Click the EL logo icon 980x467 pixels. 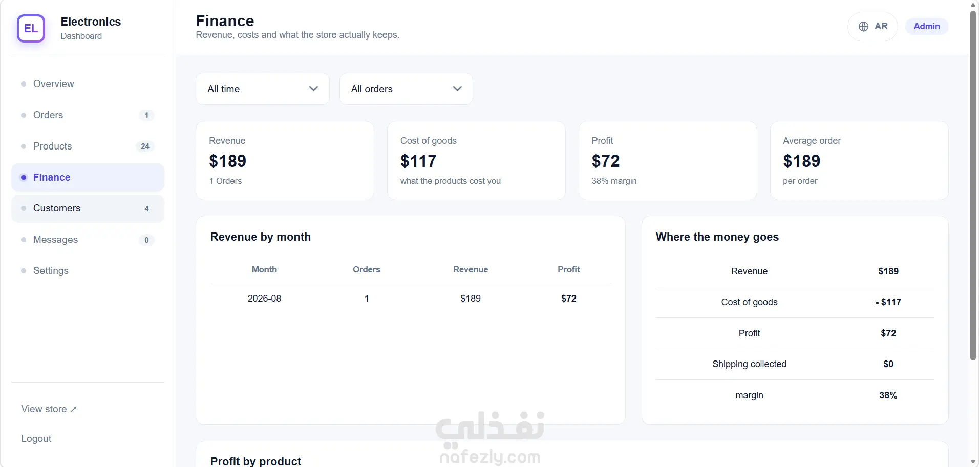click(31, 28)
